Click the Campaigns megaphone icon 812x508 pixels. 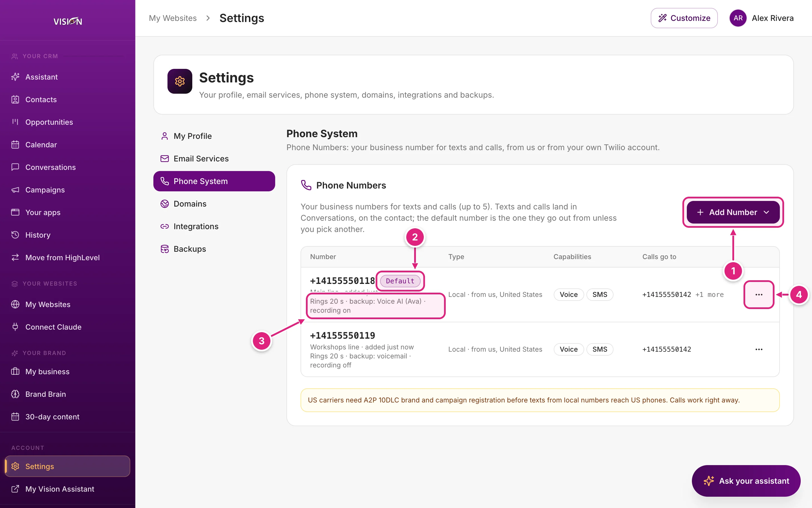pyautogui.click(x=15, y=190)
